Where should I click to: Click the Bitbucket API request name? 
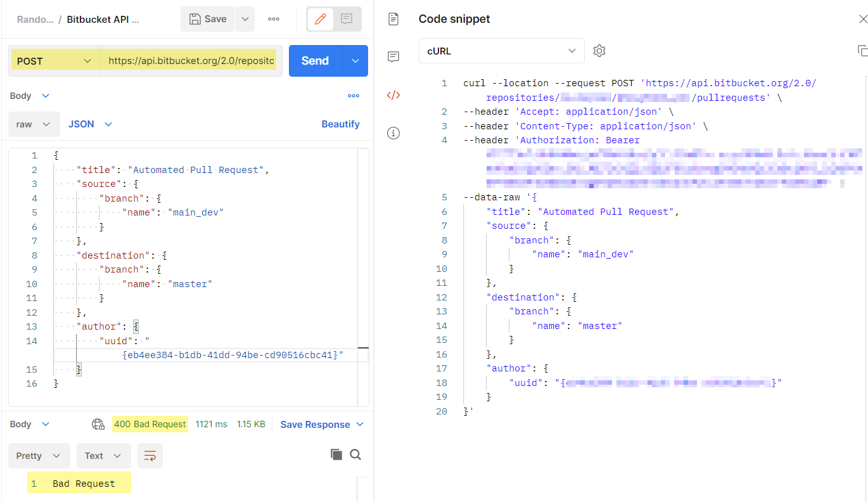point(103,19)
